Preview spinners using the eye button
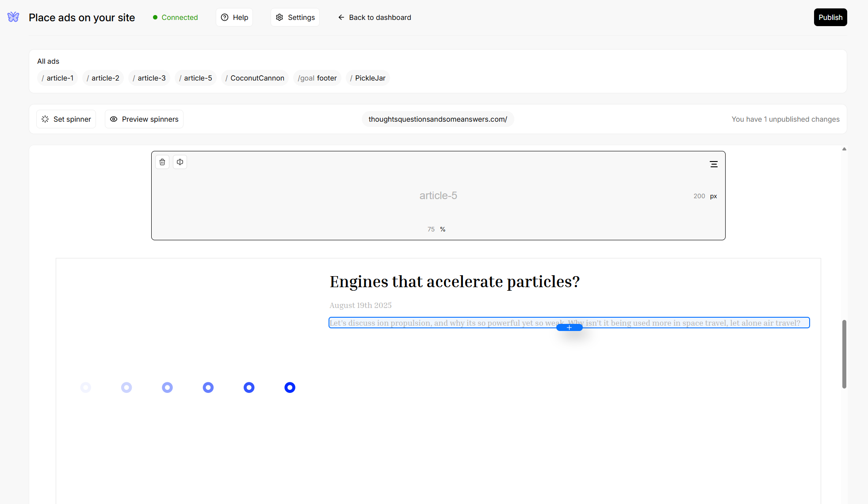868x504 pixels. 144,119
